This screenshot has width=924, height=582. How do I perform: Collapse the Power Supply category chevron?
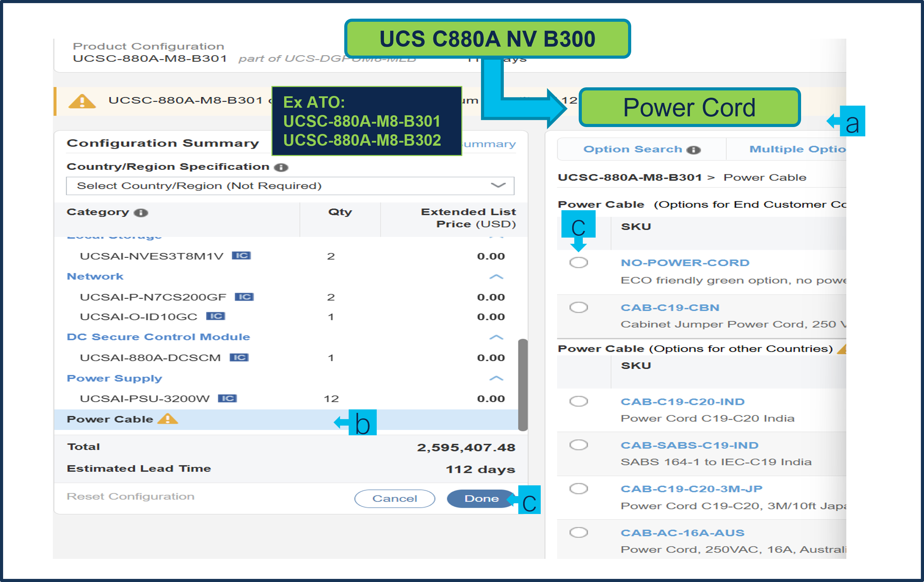(496, 378)
